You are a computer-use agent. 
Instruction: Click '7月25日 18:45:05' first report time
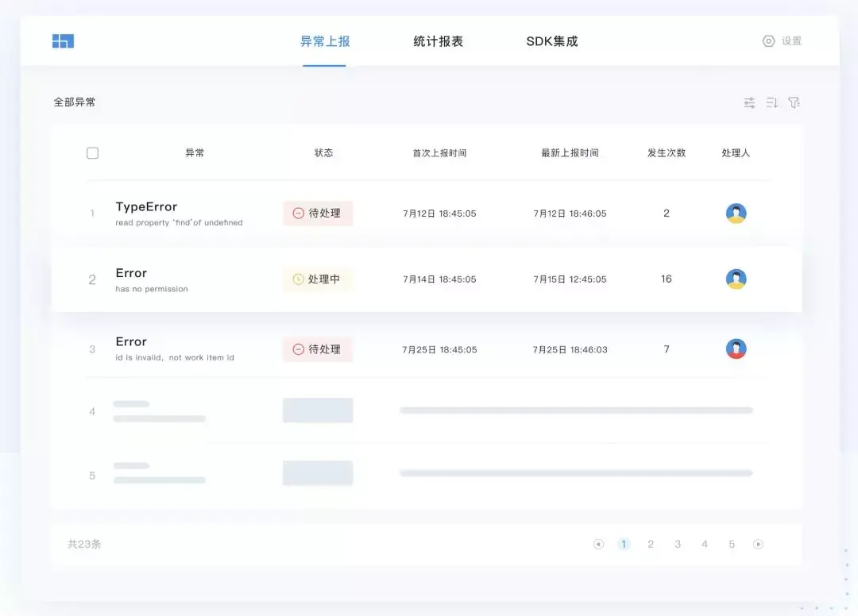point(439,350)
